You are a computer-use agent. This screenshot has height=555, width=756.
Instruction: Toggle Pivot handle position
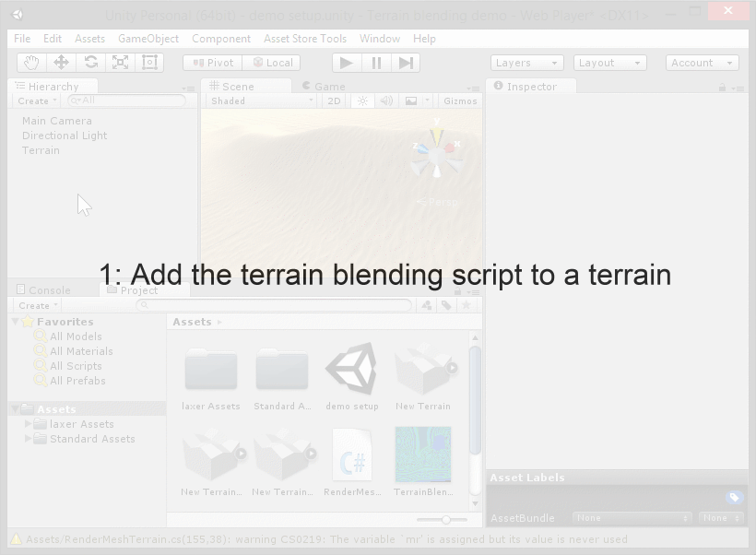click(213, 63)
